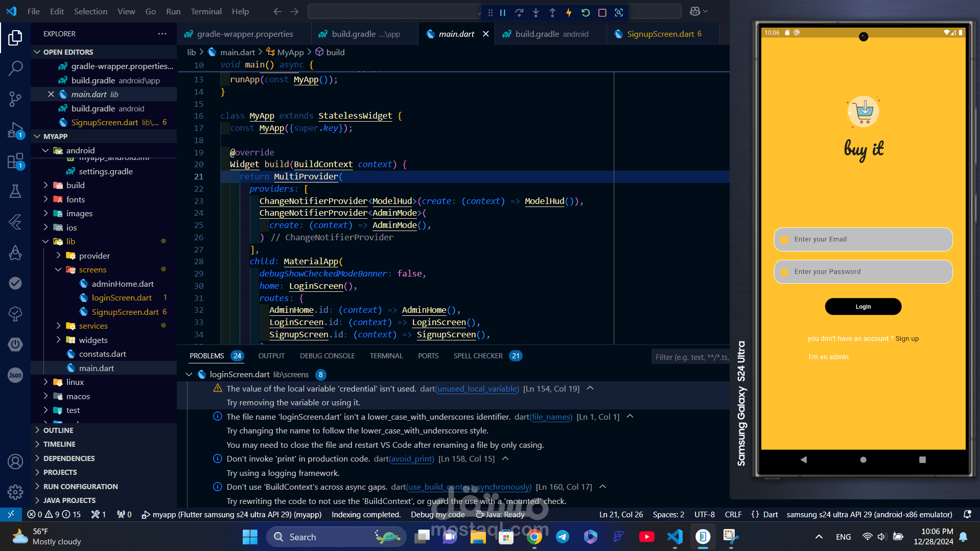Open unused_local_variable diagnostic link

[477, 388]
